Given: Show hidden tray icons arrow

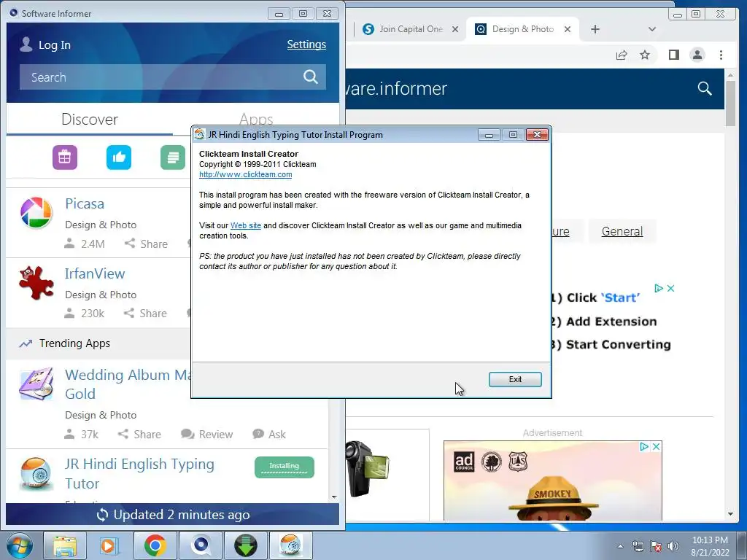Looking at the screenshot, I should (x=620, y=546).
